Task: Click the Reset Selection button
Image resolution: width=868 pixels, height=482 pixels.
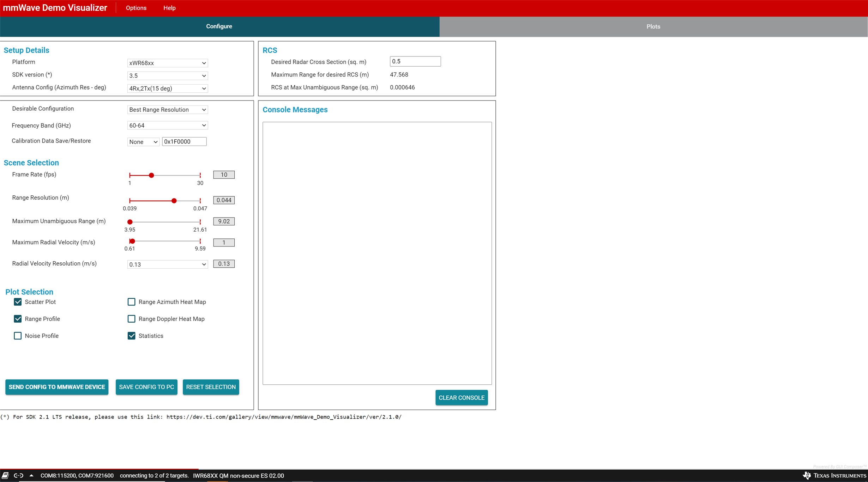Action: (x=211, y=387)
